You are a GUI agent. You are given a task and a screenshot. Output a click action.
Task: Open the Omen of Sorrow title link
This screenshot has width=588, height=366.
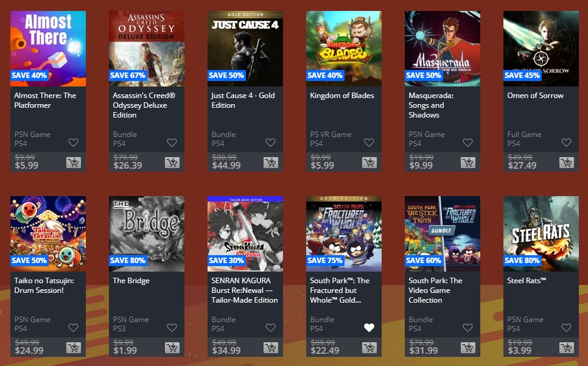click(x=536, y=96)
